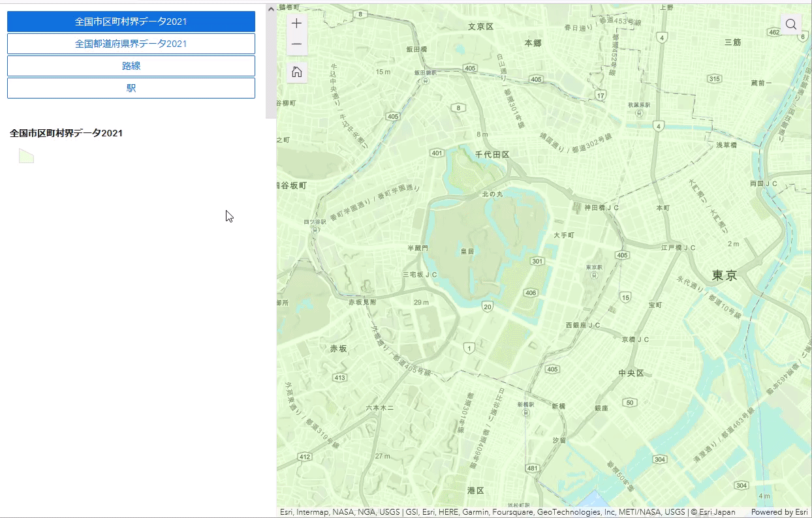Viewport: 812px width, 518px height.
Task: Click the 皇居 map label
Action: (467, 251)
